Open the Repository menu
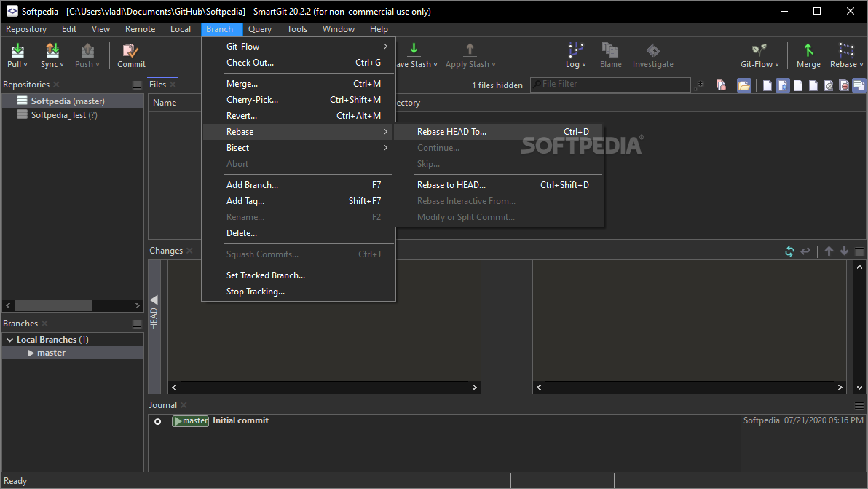 26,29
